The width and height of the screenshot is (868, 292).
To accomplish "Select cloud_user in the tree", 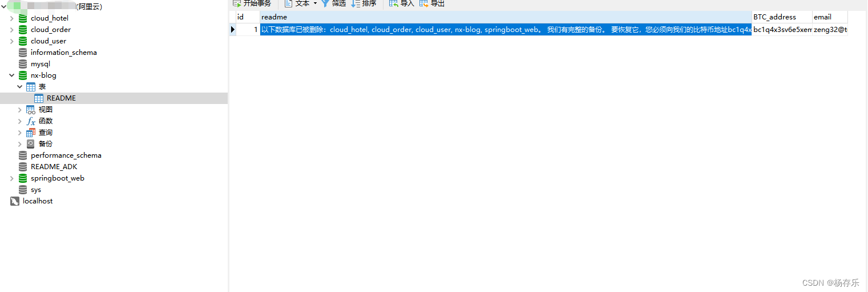I will point(49,41).
